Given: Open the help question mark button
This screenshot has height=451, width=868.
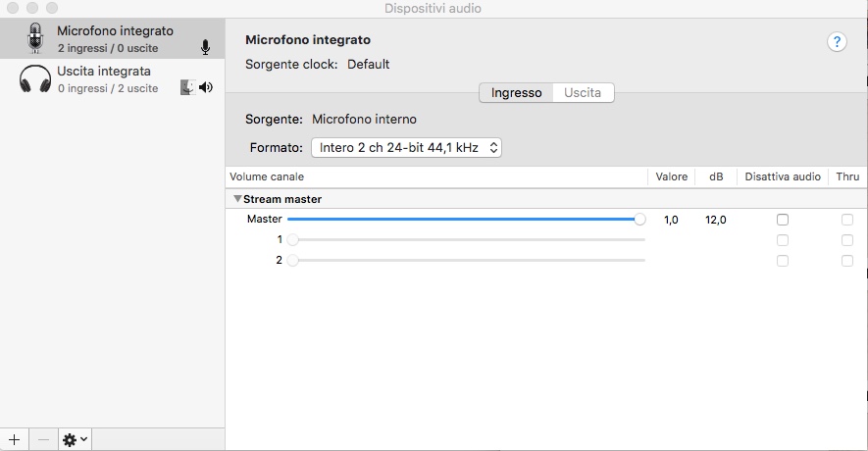Looking at the screenshot, I should click(837, 41).
